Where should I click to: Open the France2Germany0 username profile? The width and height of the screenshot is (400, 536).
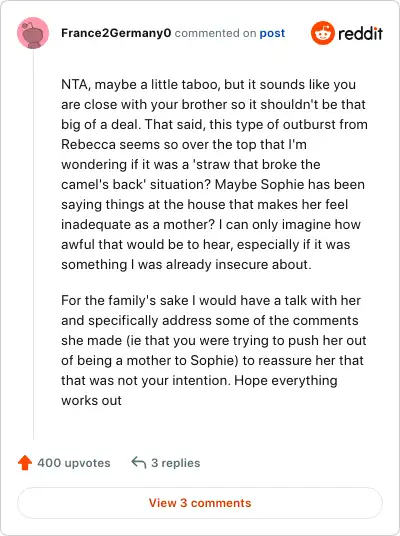click(x=116, y=33)
